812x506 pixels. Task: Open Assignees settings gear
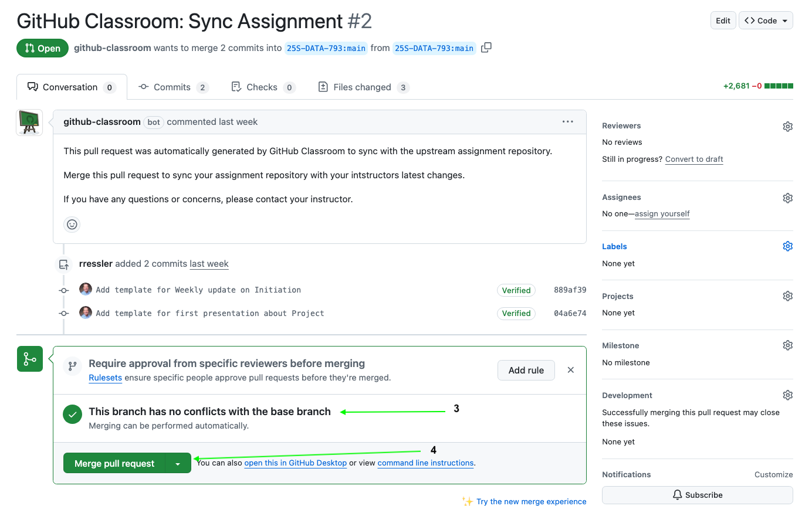tap(788, 198)
